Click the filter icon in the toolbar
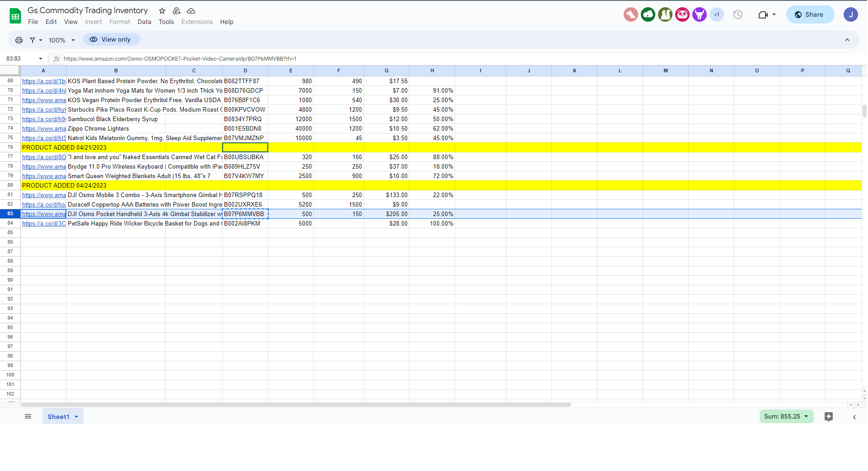The image size is (868, 471). coord(33,40)
